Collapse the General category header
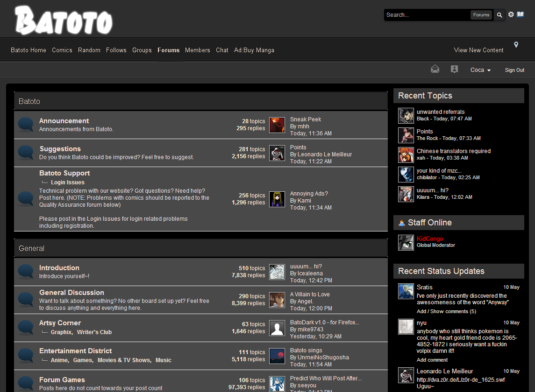 (x=201, y=248)
